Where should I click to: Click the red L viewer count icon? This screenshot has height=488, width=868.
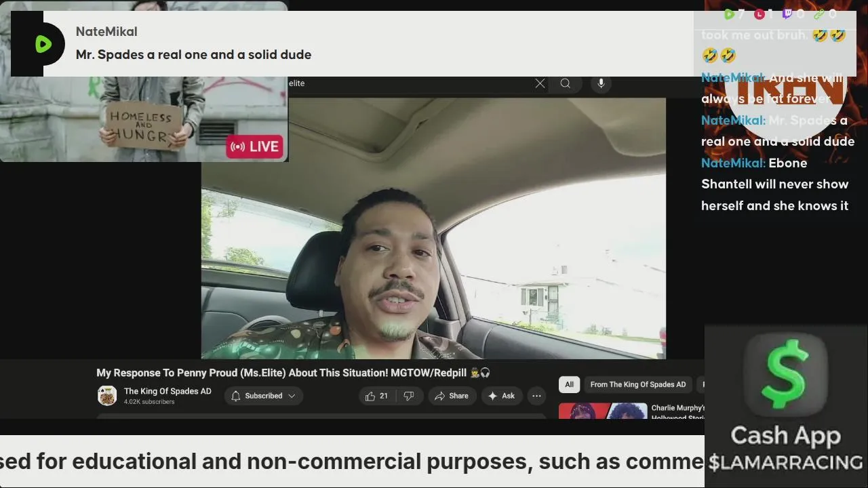pyautogui.click(x=759, y=14)
